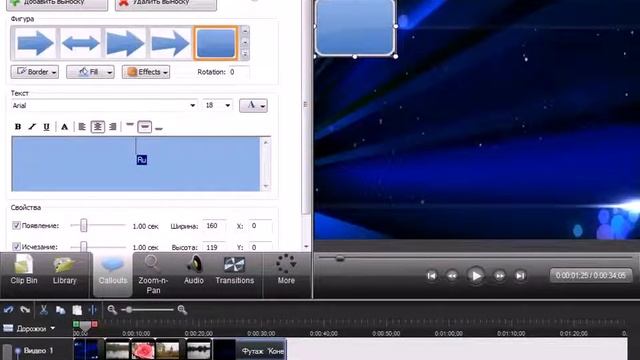The height and width of the screenshot is (360, 640).
Task: Align callout text right
Action: pyautogui.click(x=113, y=127)
